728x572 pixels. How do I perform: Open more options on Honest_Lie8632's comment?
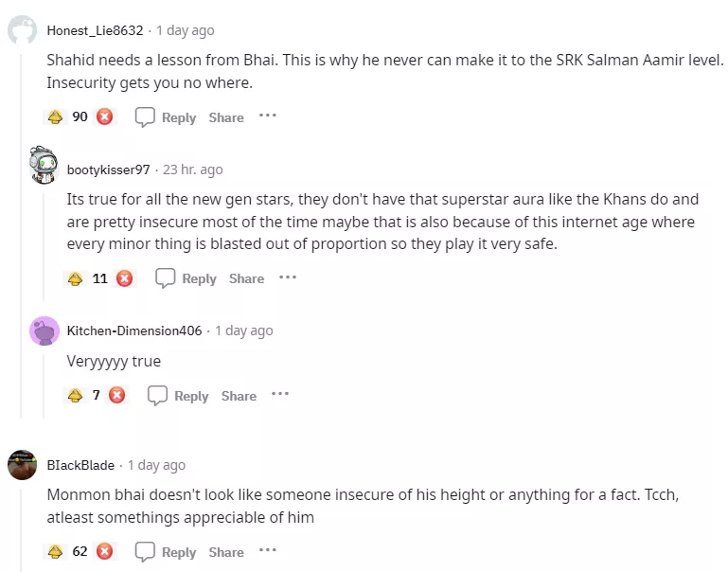pyautogui.click(x=268, y=116)
